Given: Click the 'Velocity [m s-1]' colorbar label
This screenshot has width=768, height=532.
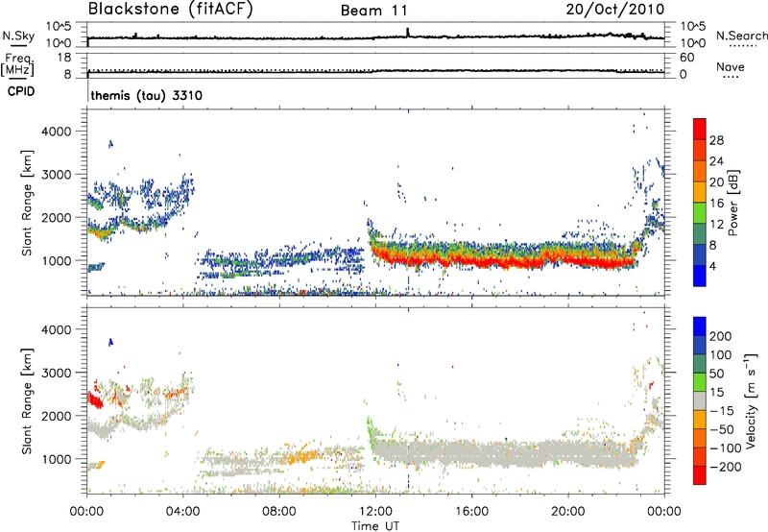Looking at the screenshot, I should click(x=751, y=401).
